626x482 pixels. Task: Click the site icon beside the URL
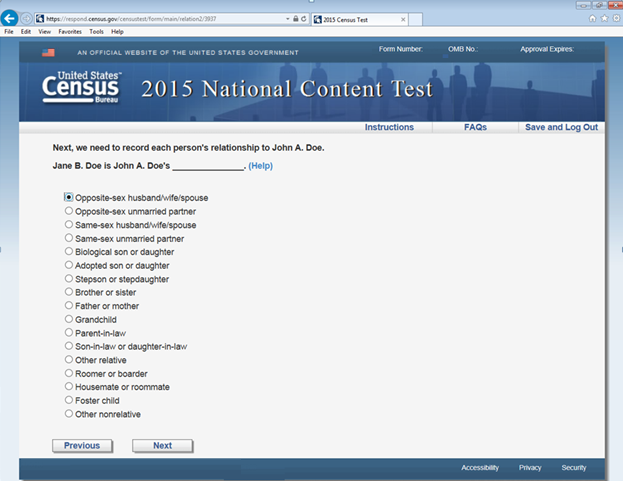point(40,19)
